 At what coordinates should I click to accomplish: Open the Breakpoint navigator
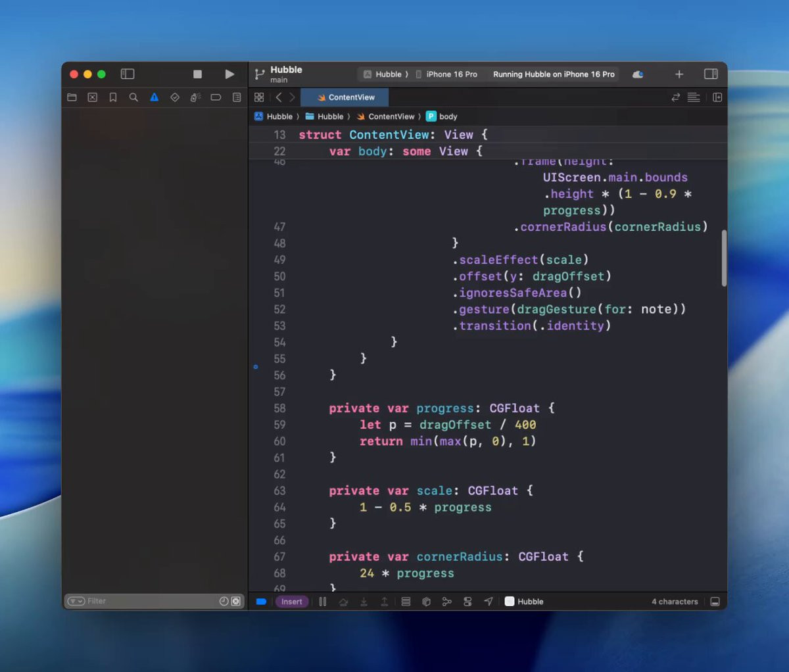[x=216, y=97]
